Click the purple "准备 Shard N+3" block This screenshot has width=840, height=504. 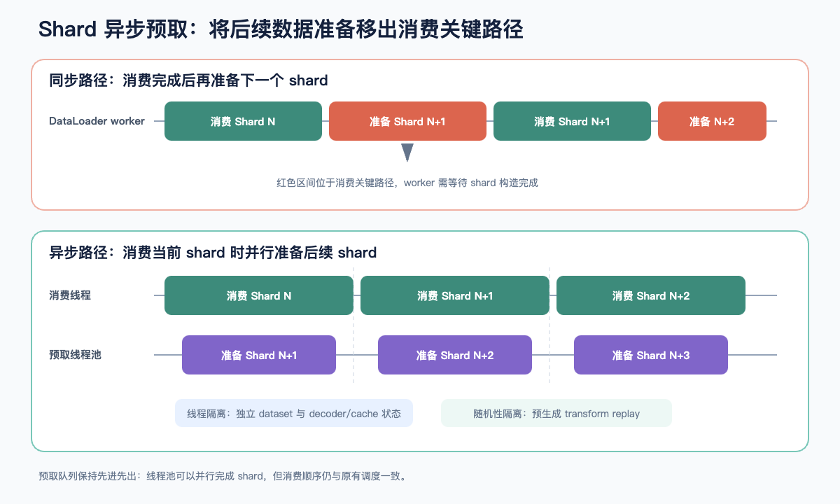click(x=651, y=355)
